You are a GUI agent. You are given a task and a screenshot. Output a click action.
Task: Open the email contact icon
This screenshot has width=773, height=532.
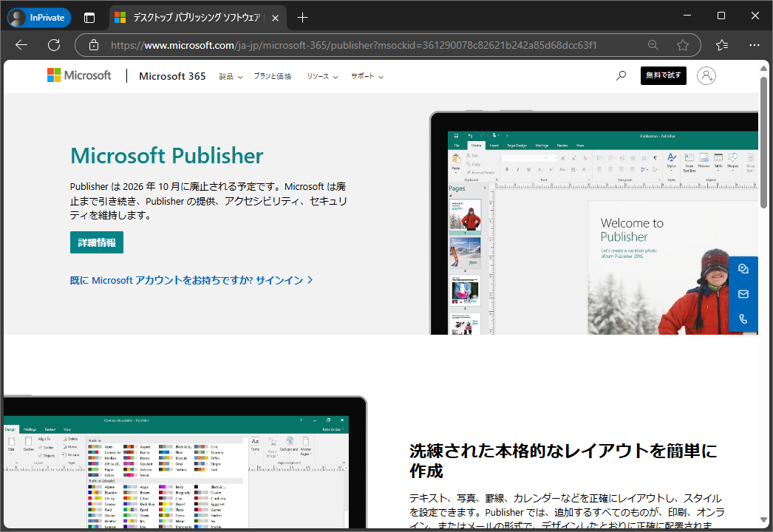(743, 294)
